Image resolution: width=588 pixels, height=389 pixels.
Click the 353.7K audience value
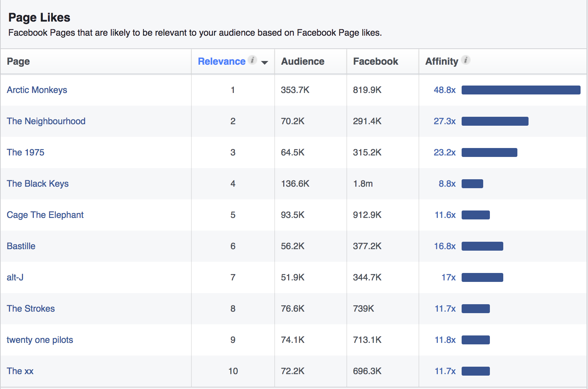click(x=295, y=90)
